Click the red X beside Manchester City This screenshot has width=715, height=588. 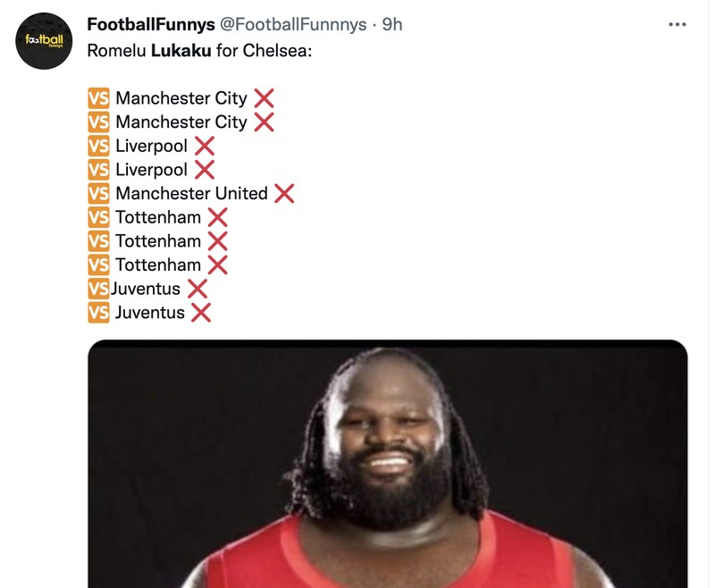(x=262, y=98)
